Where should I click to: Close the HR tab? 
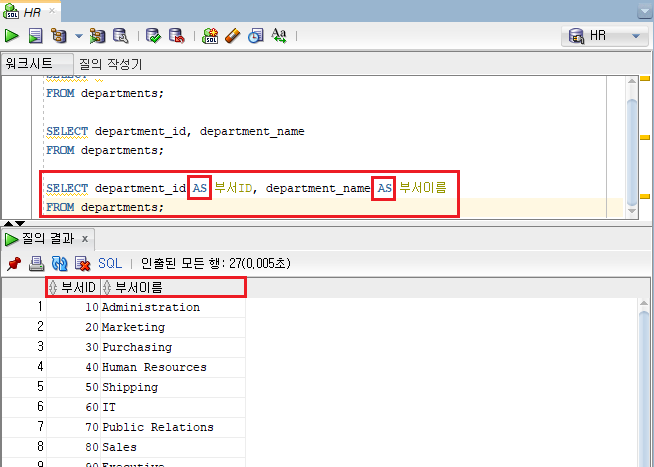pos(52,10)
